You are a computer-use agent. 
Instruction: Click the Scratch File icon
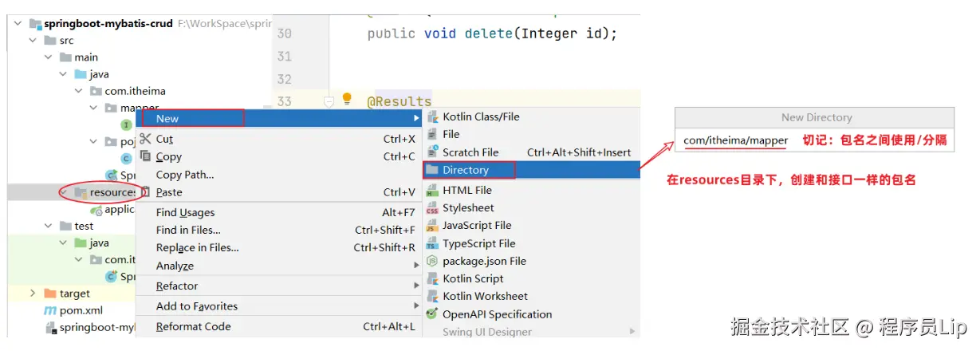tap(432, 152)
